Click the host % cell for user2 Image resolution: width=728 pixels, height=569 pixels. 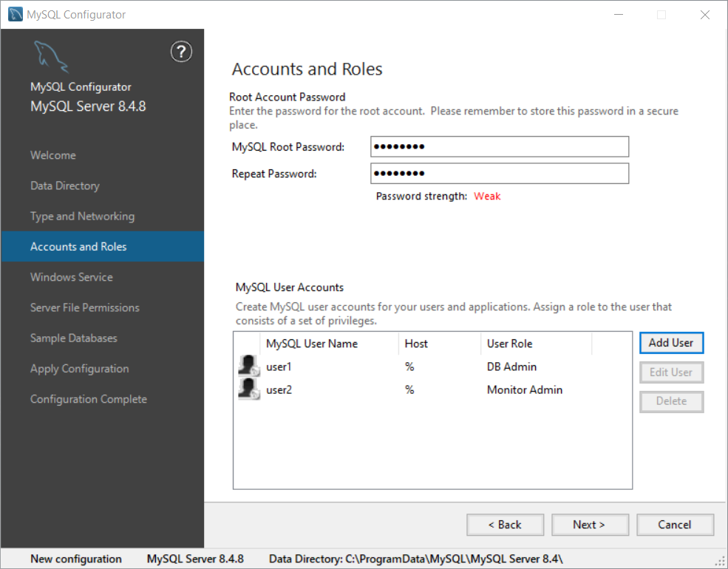pos(409,390)
